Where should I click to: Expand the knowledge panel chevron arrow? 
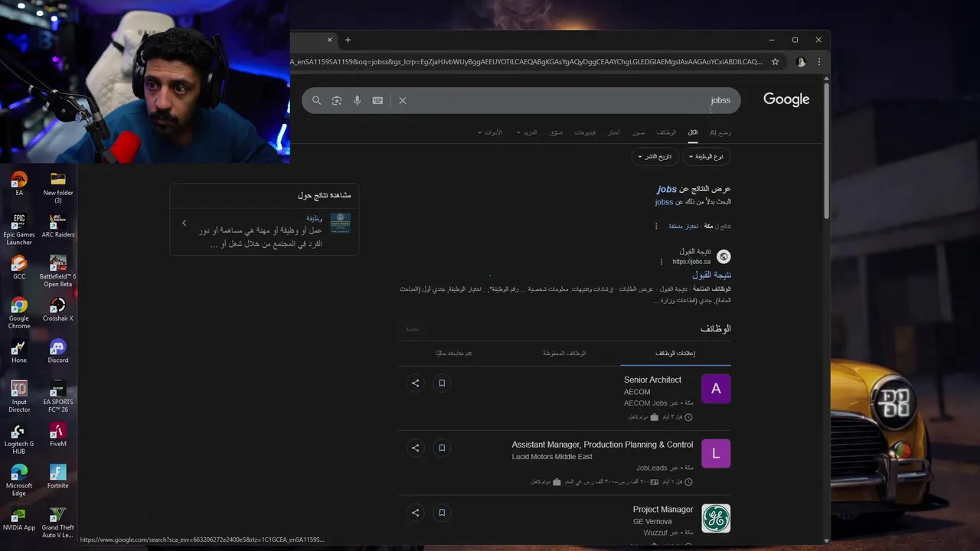tap(184, 223)
